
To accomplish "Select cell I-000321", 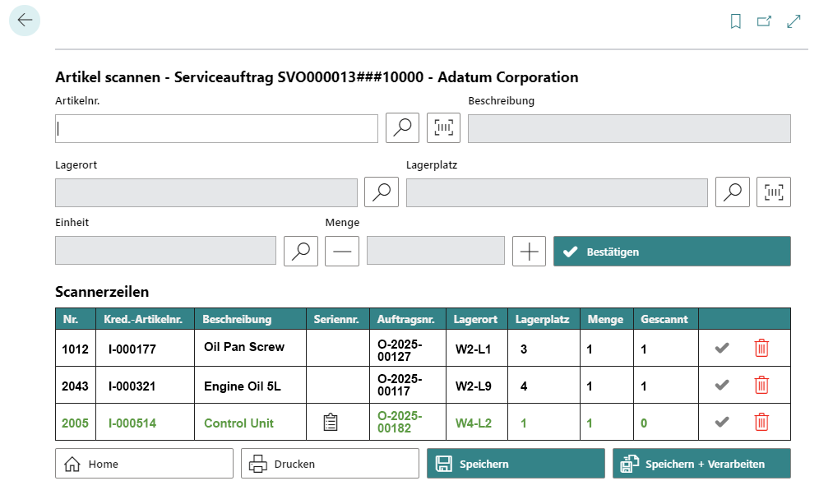I will pyautogui.click(x=132, y=386).
